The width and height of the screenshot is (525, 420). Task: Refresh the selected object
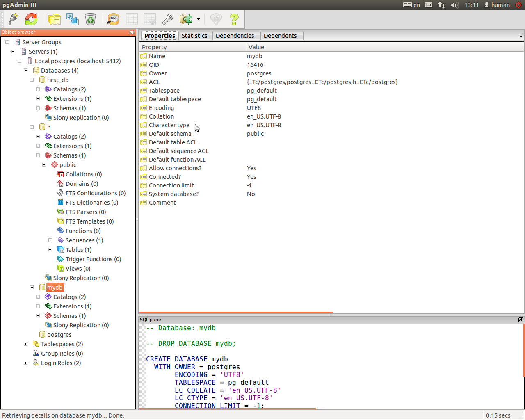[x=31, y=19]
